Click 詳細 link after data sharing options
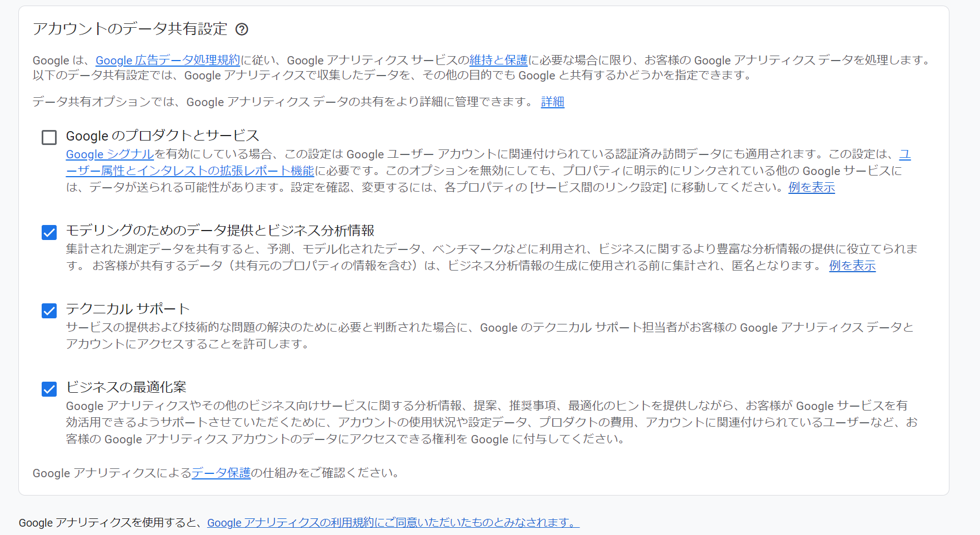The height and width of the screenshot is (535, 980). pyautogui.click(x=553, y=102)
